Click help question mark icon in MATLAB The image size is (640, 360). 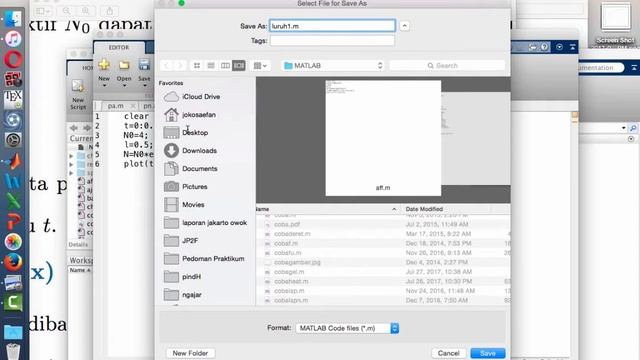click(544, 47)
